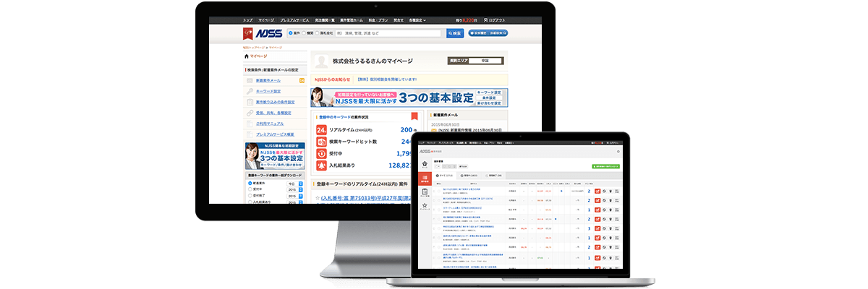Click the home icon in laptop sidebar
This screenshot has width=868, height=289.
pos(425,165)
